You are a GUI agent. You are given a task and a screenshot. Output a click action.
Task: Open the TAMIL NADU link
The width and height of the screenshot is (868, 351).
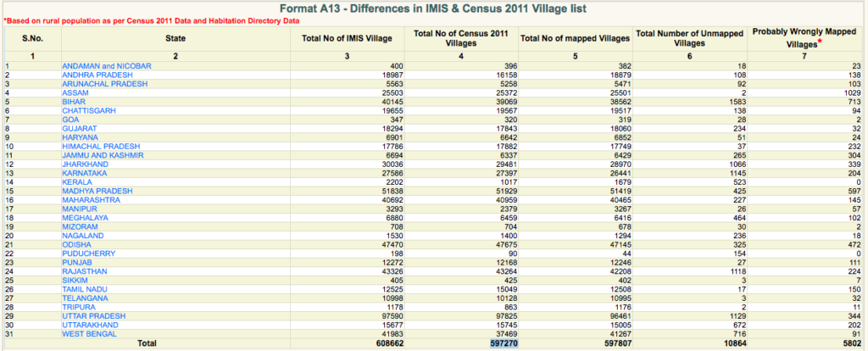84,289
